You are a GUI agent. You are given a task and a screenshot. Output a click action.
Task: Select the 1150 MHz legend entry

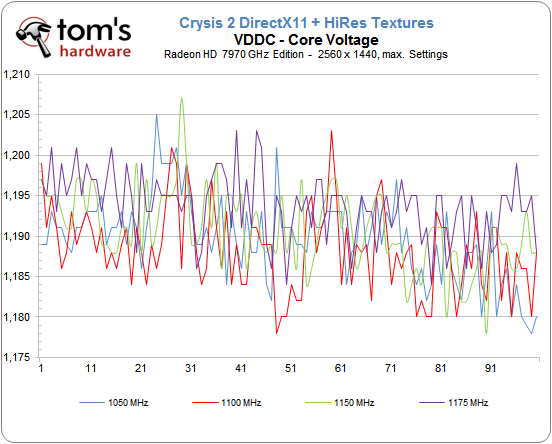(x=340, y=402)
